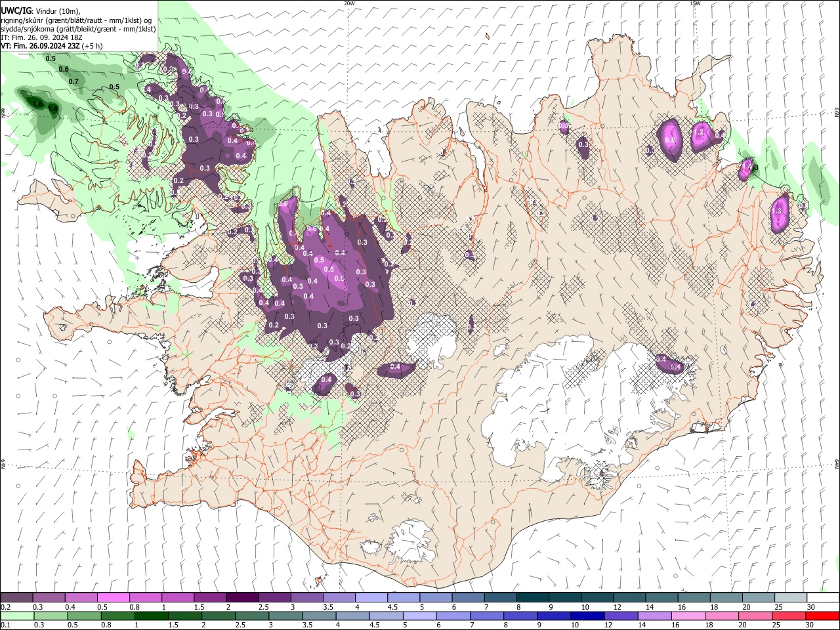The width and height of the screenshot is (840, 630).
Task: Click the top-row legend swatch between 1.5 and 2
Action: click(x=210, y=598)
